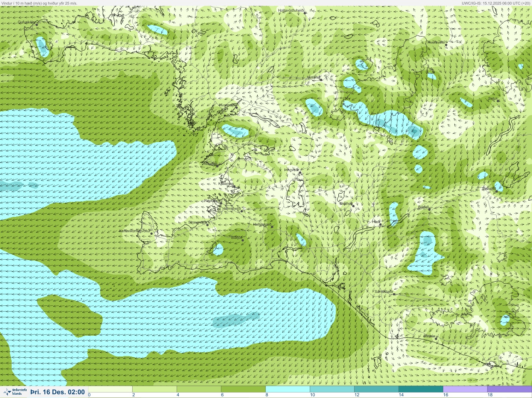Select the 14–16 m/s dark teal legend color
Screen dimensions: 532x398
421,389
